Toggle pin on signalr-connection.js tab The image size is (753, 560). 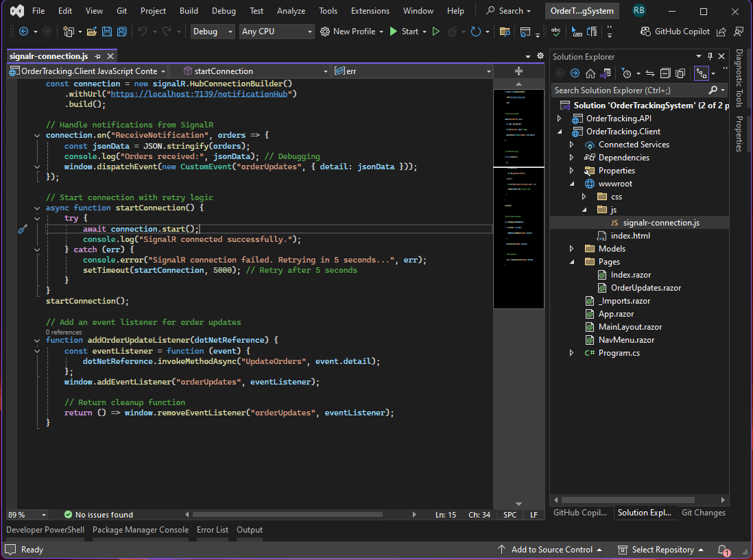(x=98, y=56)
